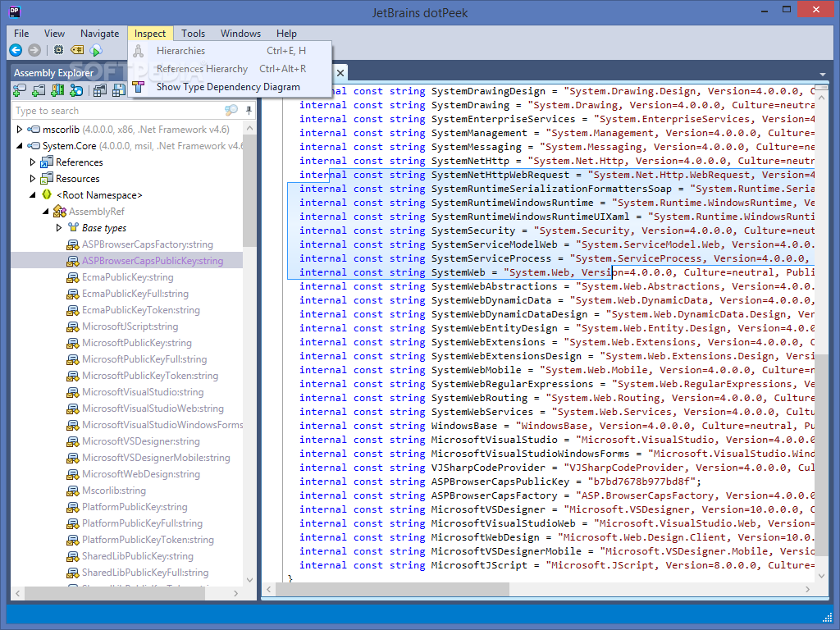Click the first Assembly Explorer toolbar icon
840x630 pixels.
(x=20, y=90)
